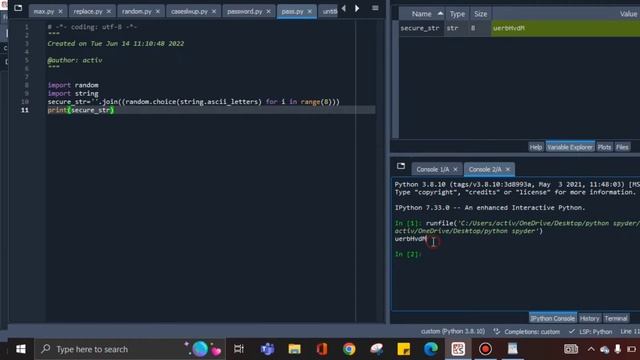
Task: Switch to the History bottom tab
Action: click(x=589, y=318)
